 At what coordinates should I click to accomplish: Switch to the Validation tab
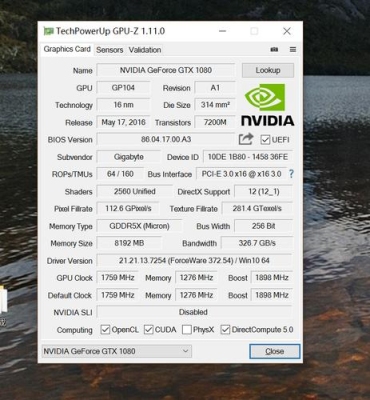coord(145,50)
